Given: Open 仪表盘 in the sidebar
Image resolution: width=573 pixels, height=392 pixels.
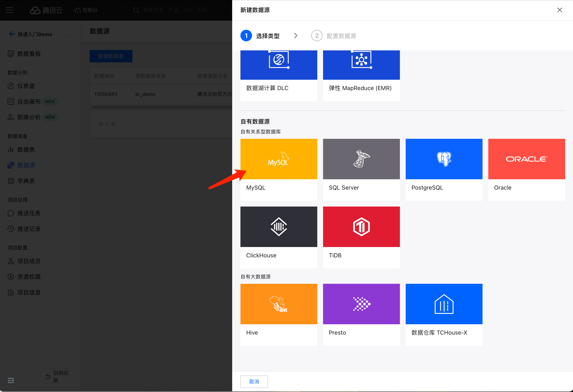Looking at the screenshot, I should pyautogui.click(x=26, y=86).
